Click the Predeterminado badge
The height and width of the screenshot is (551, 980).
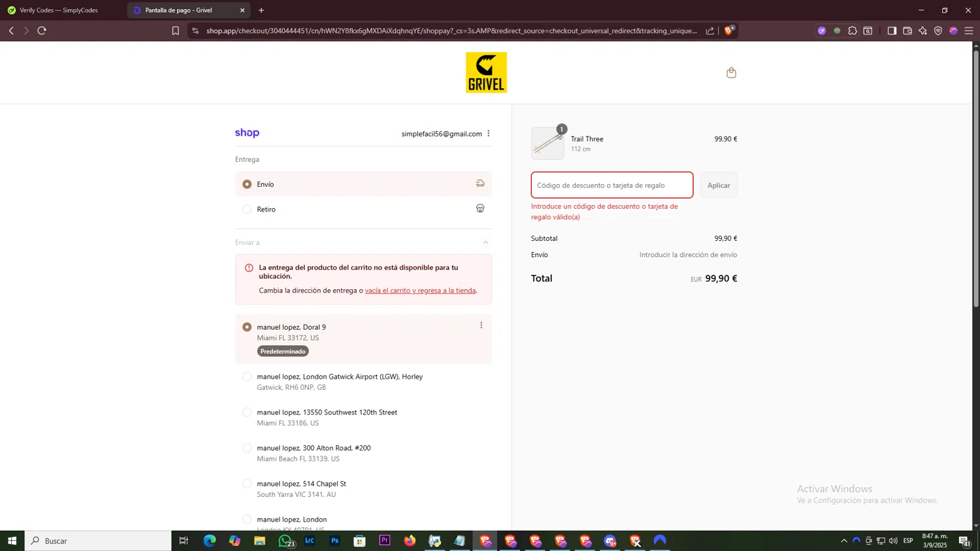[283, 351]
